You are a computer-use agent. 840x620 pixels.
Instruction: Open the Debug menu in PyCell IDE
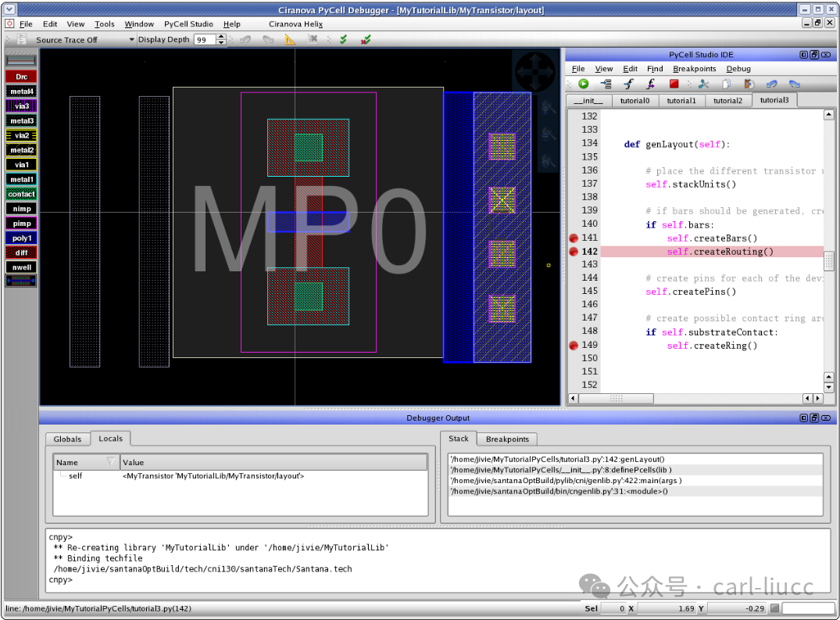pyautogui.click(x=738, y=69)
